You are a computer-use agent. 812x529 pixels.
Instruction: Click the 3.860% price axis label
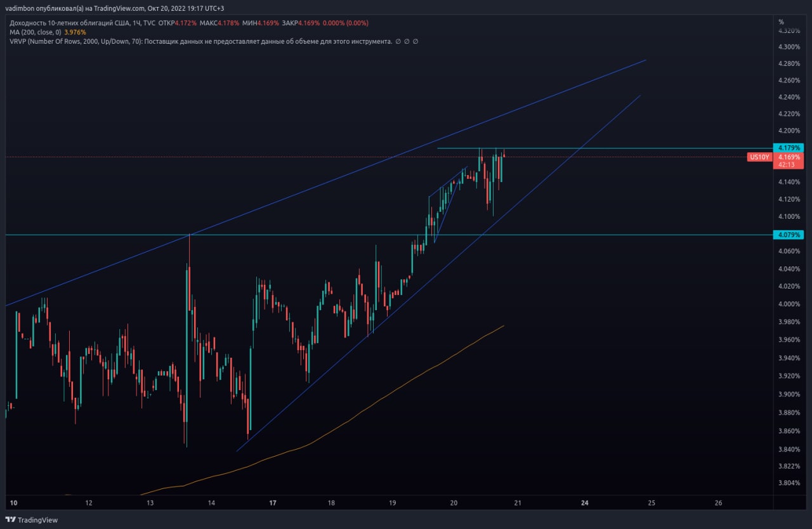point(789,431)
